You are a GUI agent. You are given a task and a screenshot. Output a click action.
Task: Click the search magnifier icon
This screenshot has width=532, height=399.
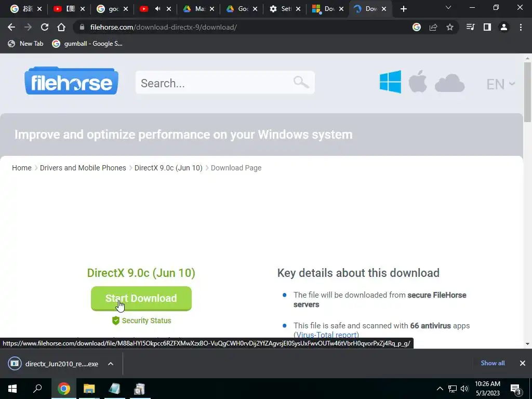tap(301, 82)
